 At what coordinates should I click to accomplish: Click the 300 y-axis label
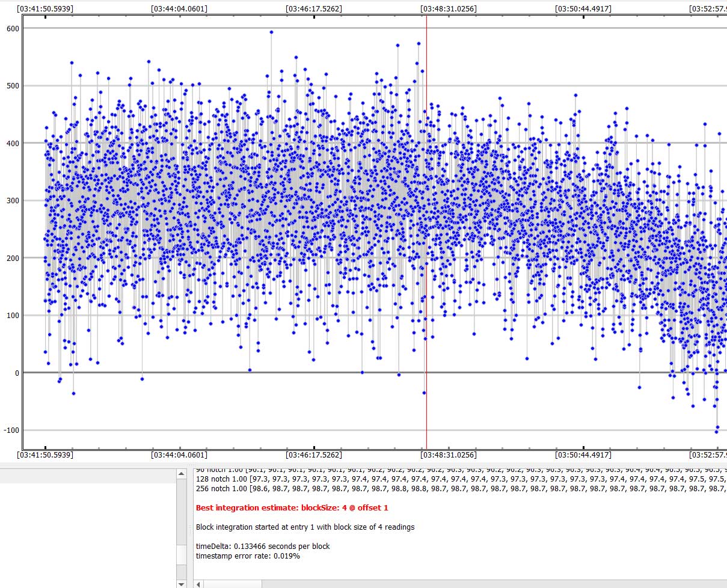point(13,201)
